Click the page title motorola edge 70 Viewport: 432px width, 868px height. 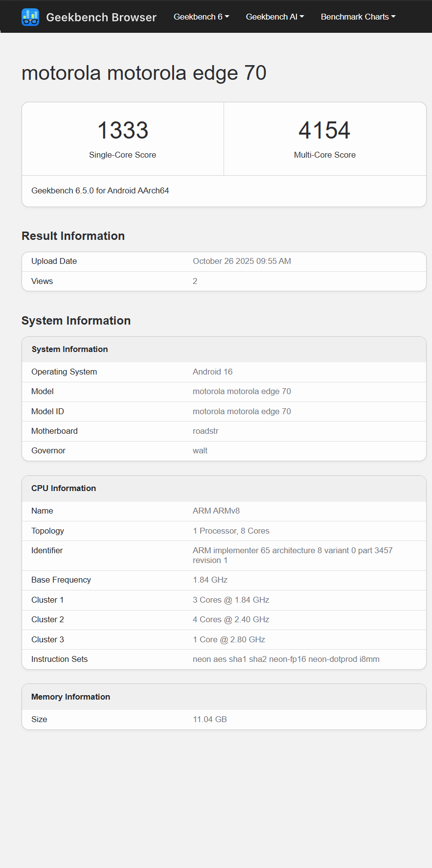pyautogui.click(x=144, y=73)
